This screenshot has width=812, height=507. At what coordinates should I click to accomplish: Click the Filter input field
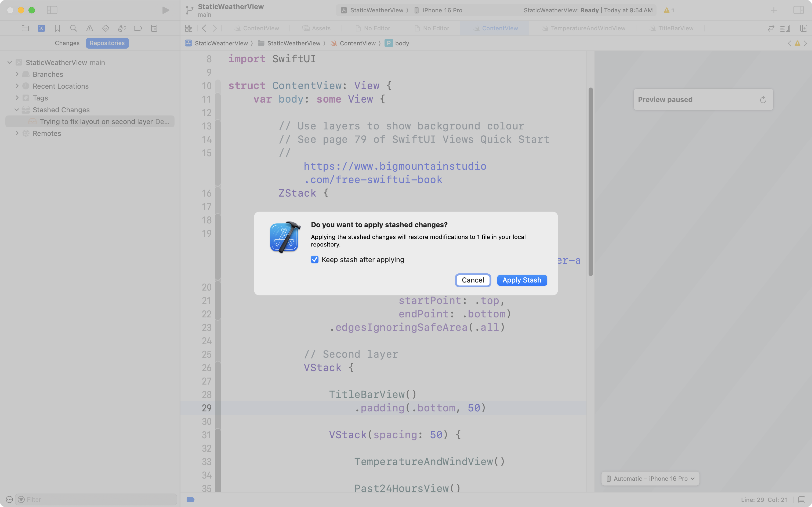pos(97,499)
